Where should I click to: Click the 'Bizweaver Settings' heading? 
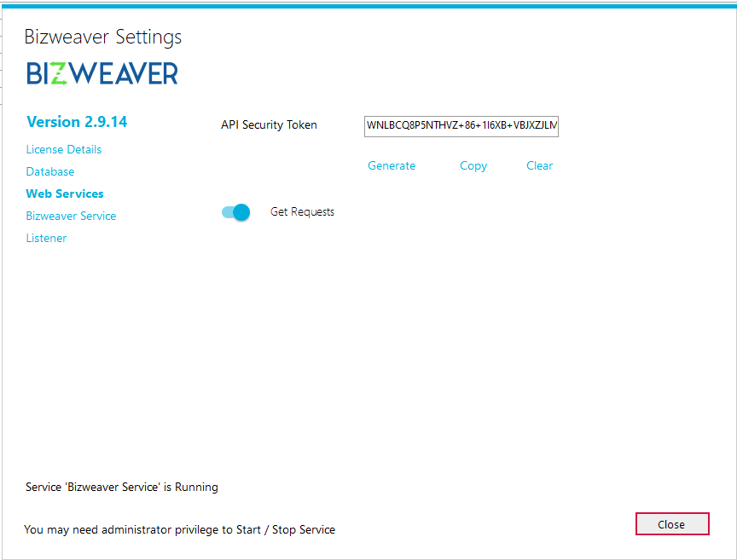103,37
